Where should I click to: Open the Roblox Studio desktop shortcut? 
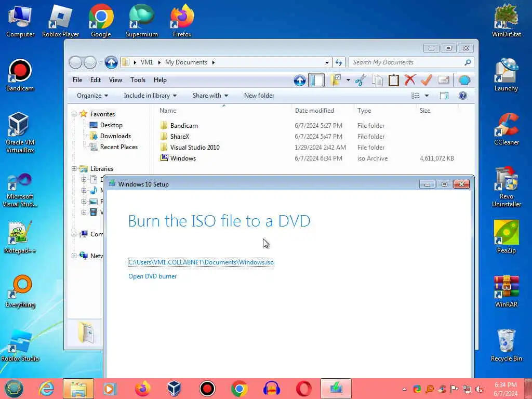tap(20, 345)
